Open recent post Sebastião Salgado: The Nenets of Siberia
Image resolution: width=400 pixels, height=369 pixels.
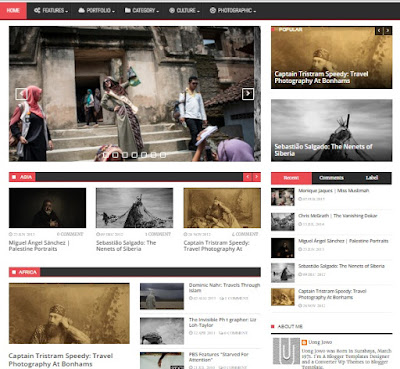click(x=341, y=266)
